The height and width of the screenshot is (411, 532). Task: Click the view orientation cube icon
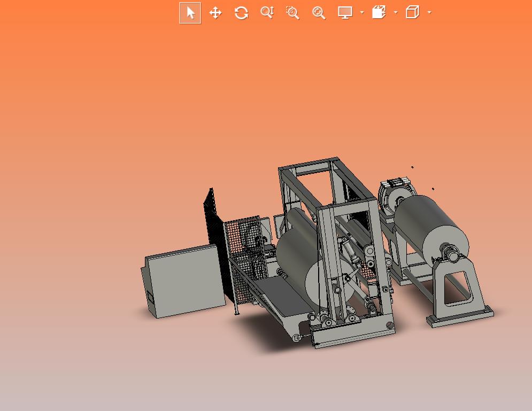click(413, 12)
